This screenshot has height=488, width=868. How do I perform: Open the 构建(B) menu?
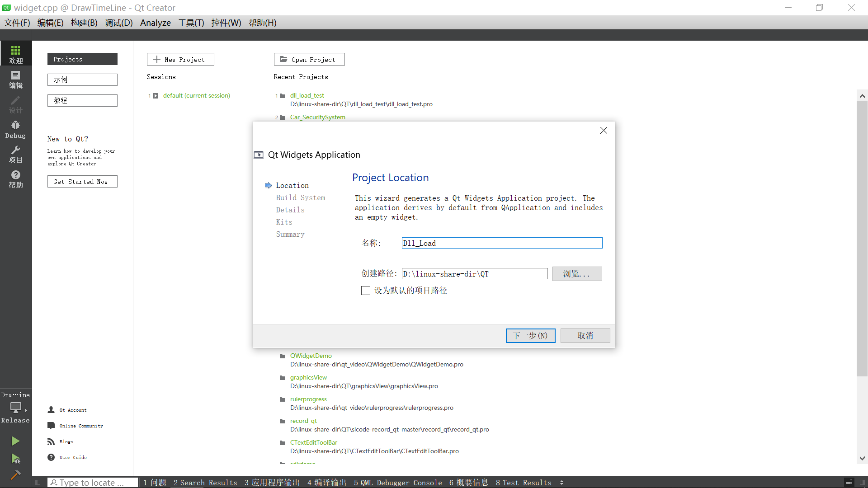tap(84, 23)
